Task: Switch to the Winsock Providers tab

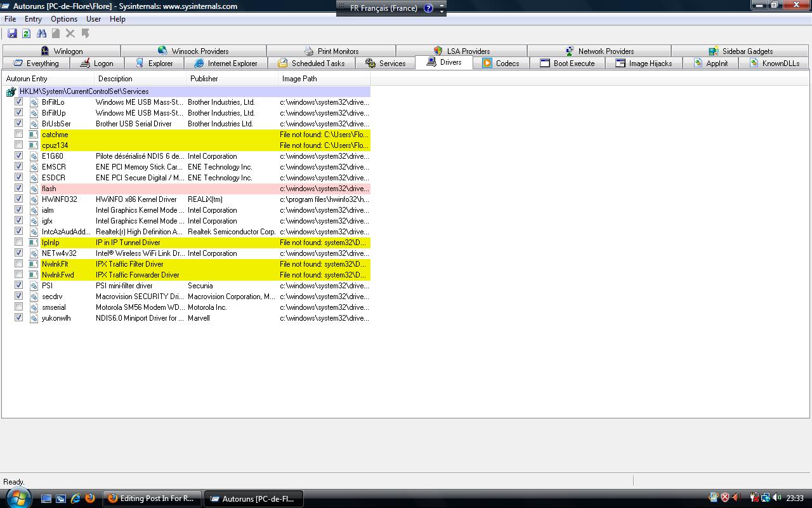Action: [193, 51]
